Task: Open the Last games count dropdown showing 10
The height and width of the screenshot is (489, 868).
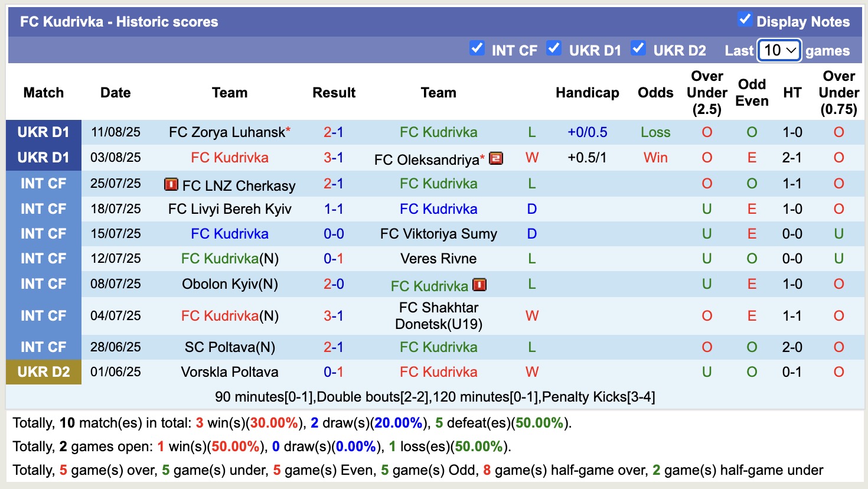Action: 778,51
